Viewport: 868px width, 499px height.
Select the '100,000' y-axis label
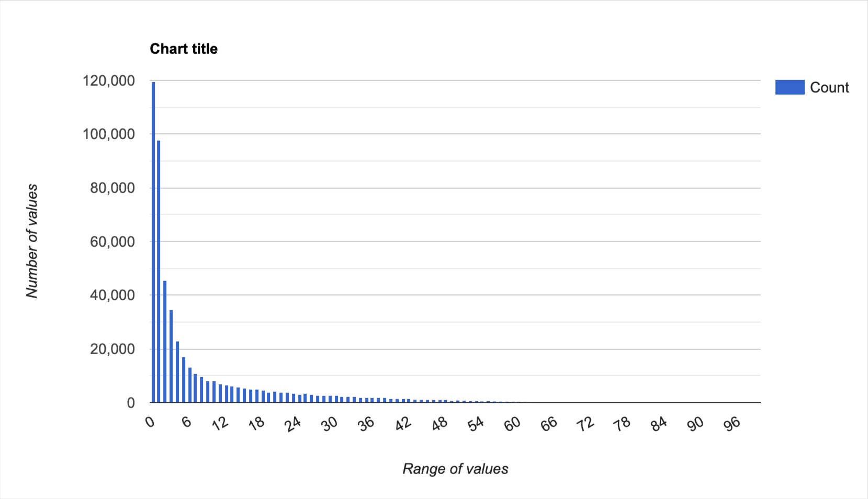click(x=108, y=134)
